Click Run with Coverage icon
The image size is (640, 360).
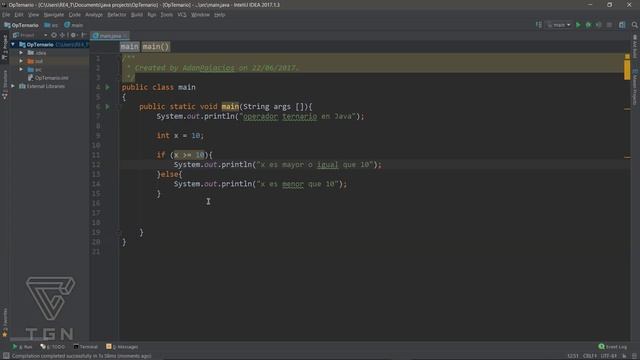point(598,25)
